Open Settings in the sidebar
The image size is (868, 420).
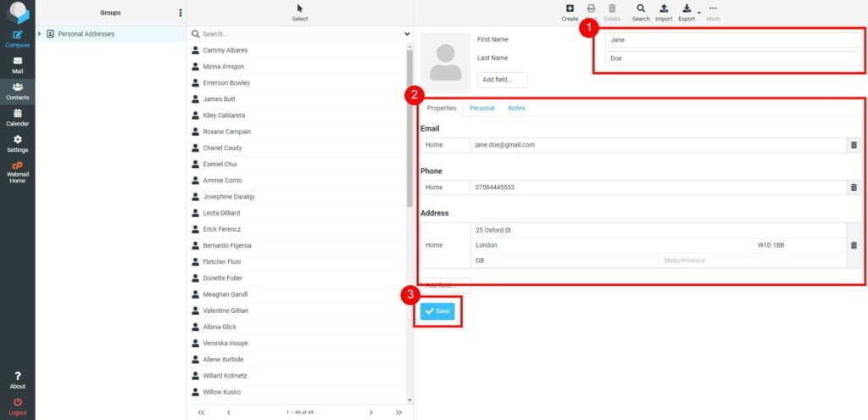18,144
